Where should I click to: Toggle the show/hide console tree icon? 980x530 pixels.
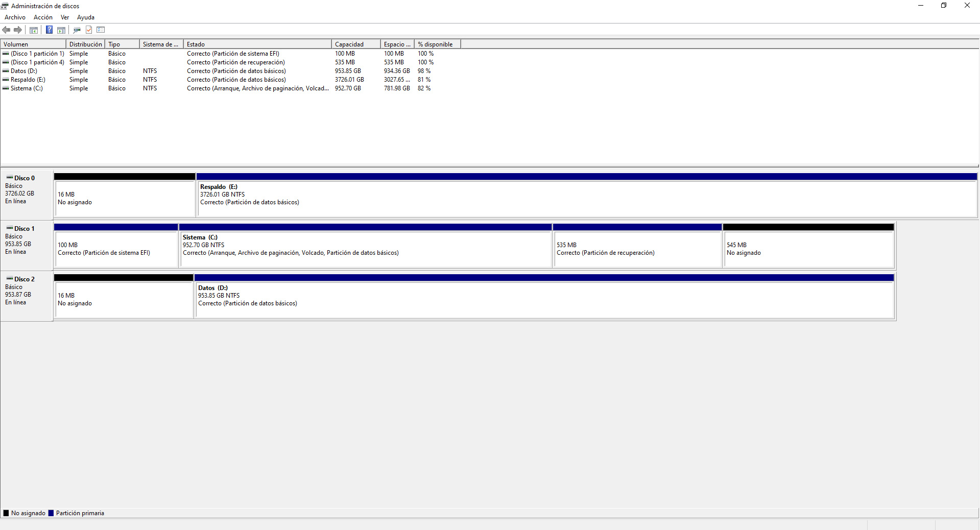pos(34,30)
